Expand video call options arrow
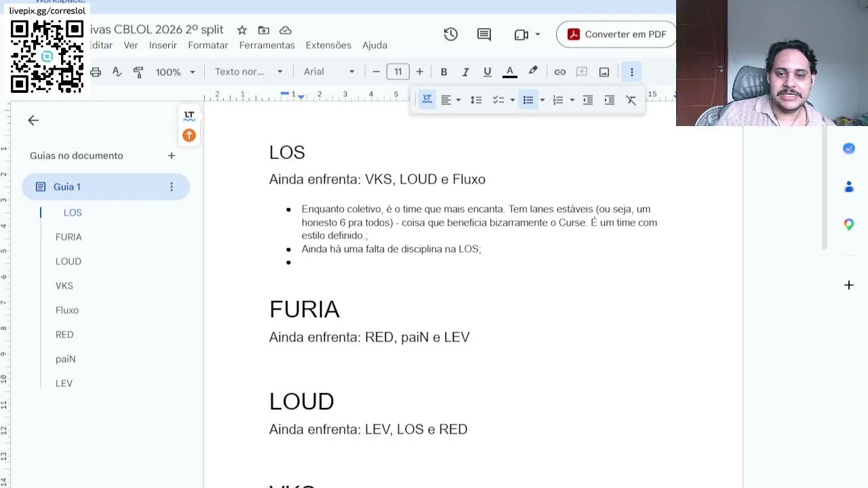The image size is (868, 488). (538, 35)
